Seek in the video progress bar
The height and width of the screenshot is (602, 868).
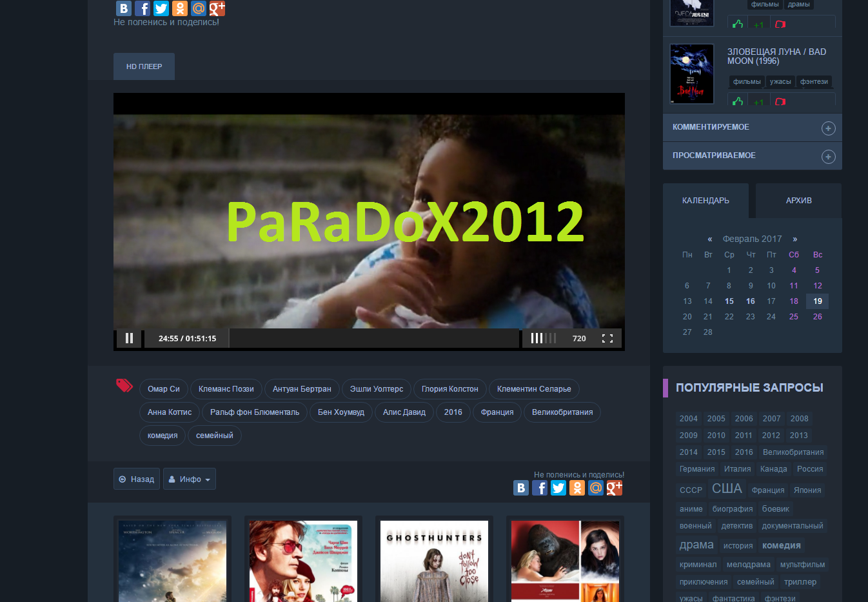(375, 338)
